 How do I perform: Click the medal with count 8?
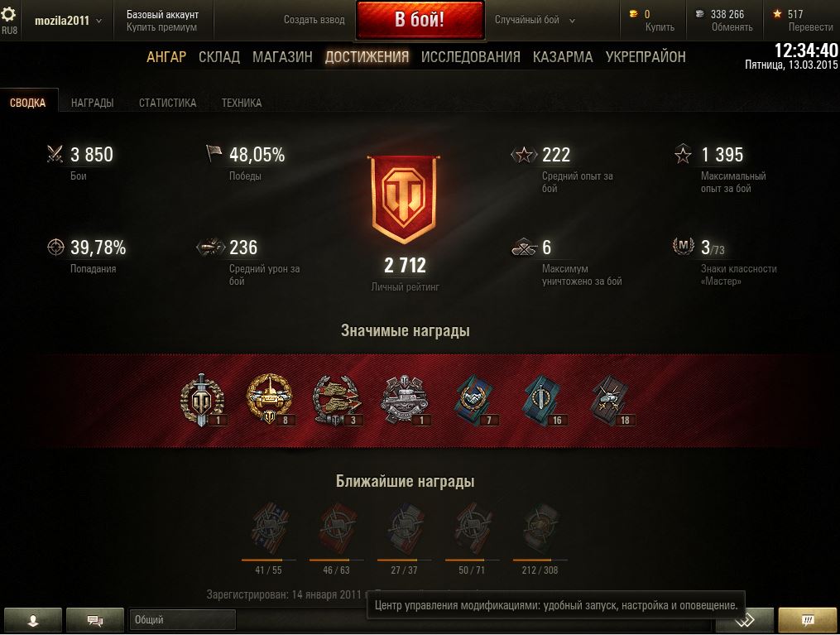[270, 399]
